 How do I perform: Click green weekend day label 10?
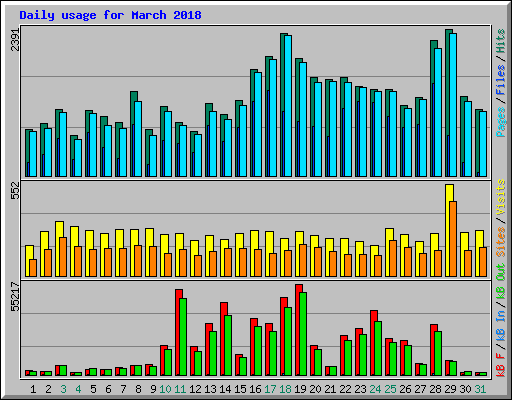(165, 389)
